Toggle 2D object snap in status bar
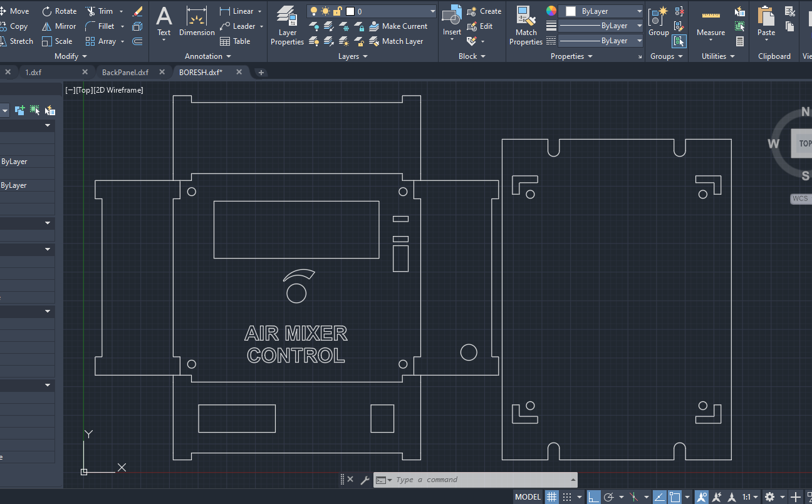812x504 pixels. (675, 497)
